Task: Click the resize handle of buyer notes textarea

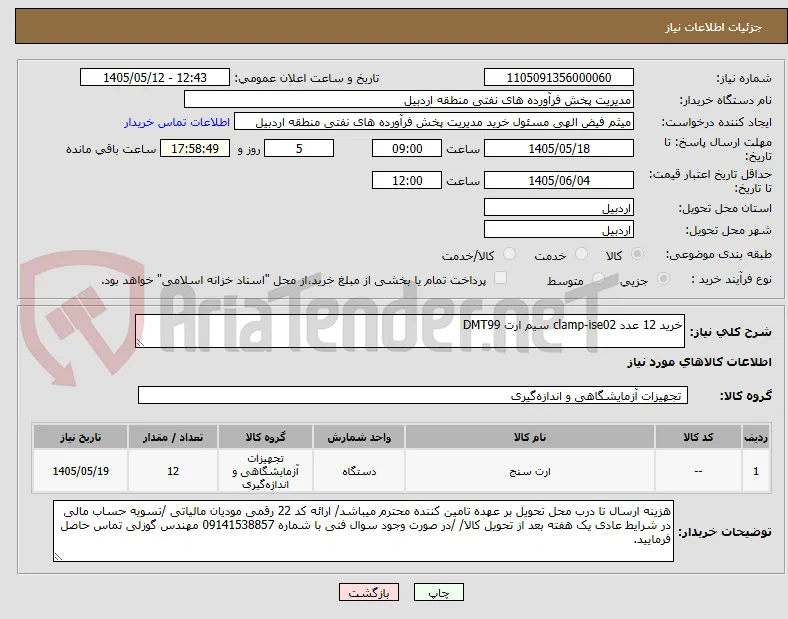Action: click(x=58, y=557)
